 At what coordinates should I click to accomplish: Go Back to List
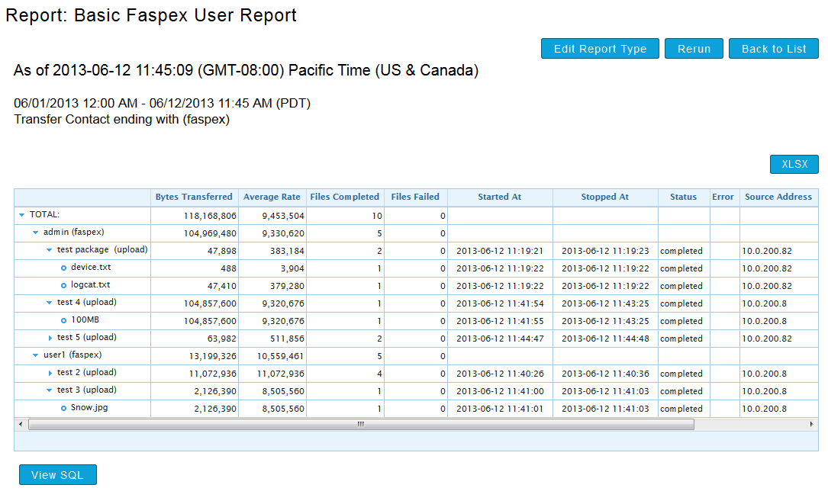point(773,49)
